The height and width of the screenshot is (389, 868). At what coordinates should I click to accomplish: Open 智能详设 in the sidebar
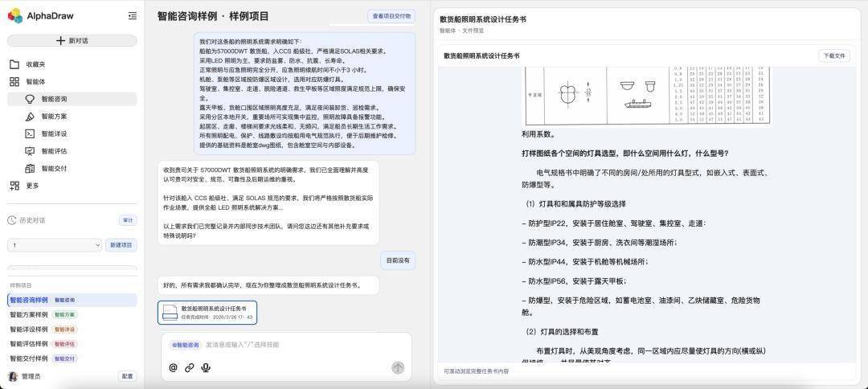pyautogui.click(x=54, y=133)
